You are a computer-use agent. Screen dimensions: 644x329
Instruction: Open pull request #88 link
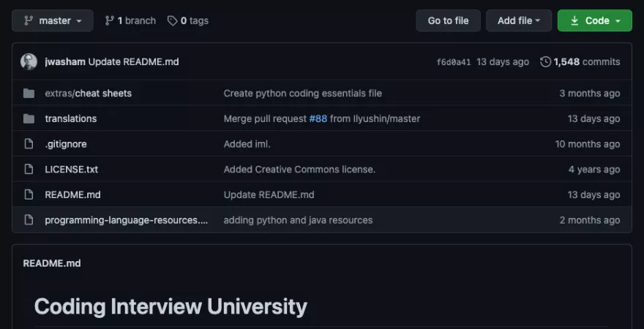[318, 118]
